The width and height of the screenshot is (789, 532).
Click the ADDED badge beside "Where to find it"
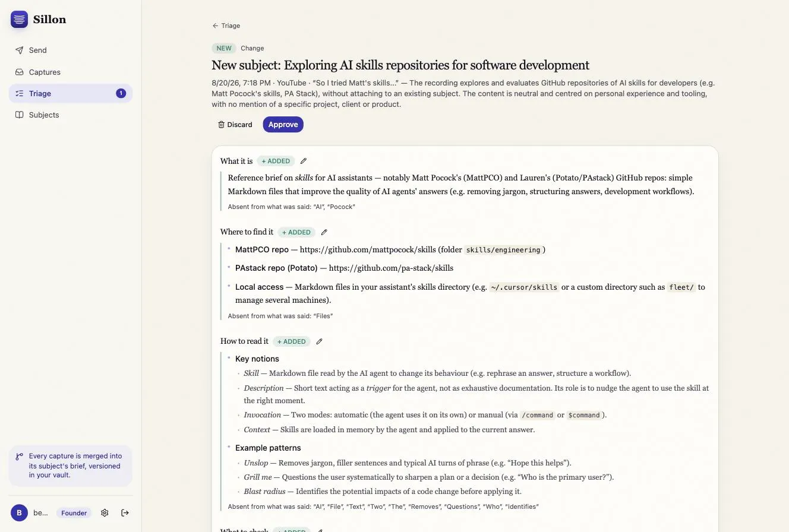click(296, 232)
